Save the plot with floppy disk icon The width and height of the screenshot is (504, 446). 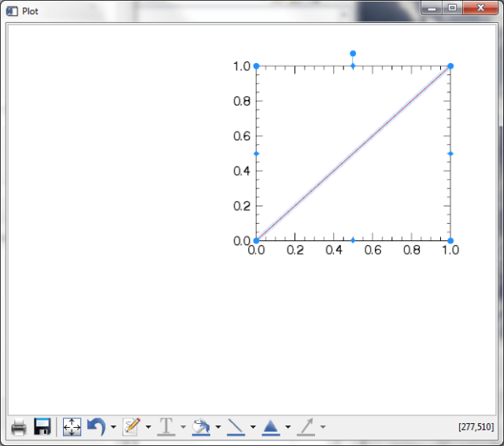[43, 427]
